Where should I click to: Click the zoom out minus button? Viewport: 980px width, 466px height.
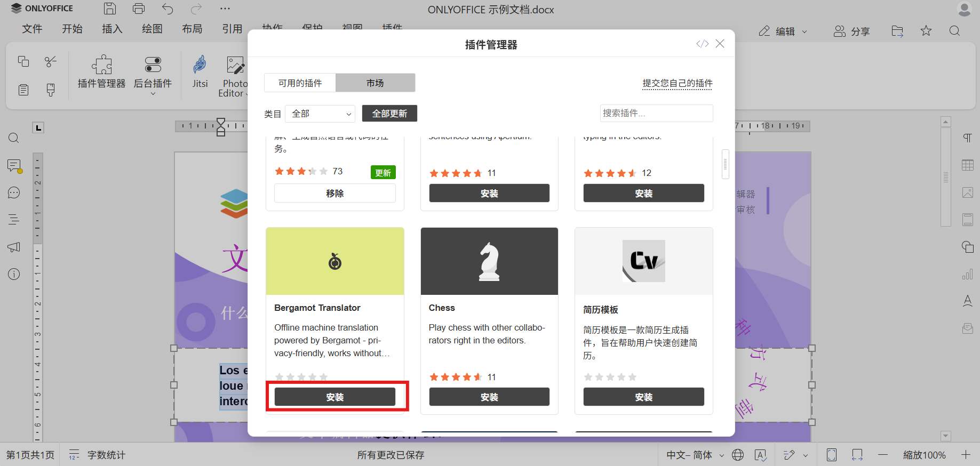click(x=883, y=455)
